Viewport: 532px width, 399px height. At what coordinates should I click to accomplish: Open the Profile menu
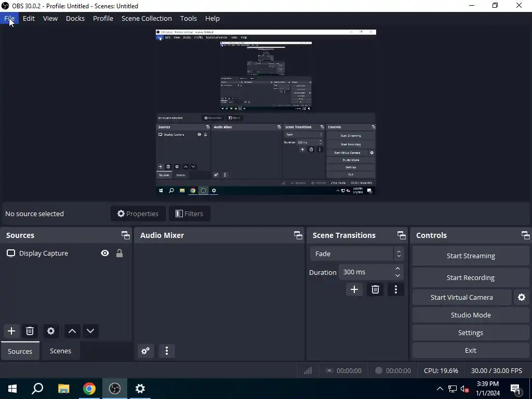103,18
